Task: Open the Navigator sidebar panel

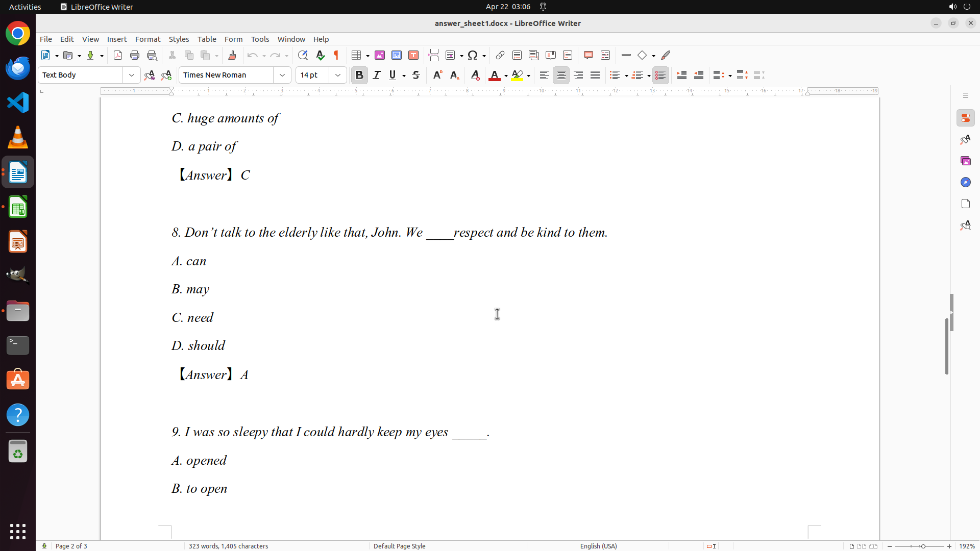Action: point(965,182)
